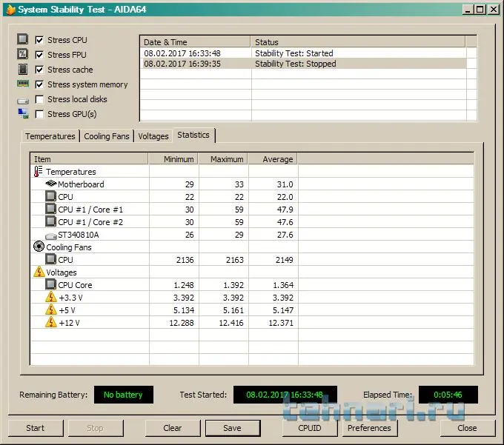The width and height of the screenshot is (504, 445).
Task: Enable the Stress GPU(s) checkbox
Action: point(39,114)
